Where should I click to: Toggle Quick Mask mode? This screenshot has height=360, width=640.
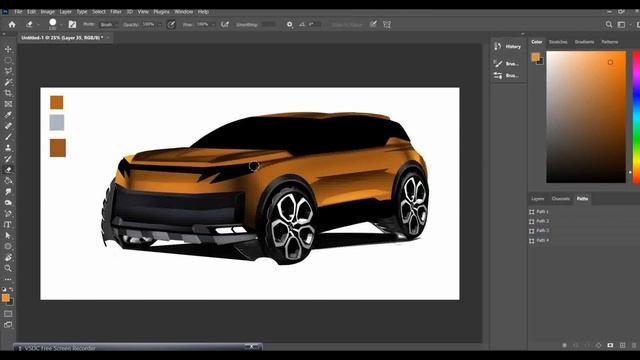pos(8,313)
